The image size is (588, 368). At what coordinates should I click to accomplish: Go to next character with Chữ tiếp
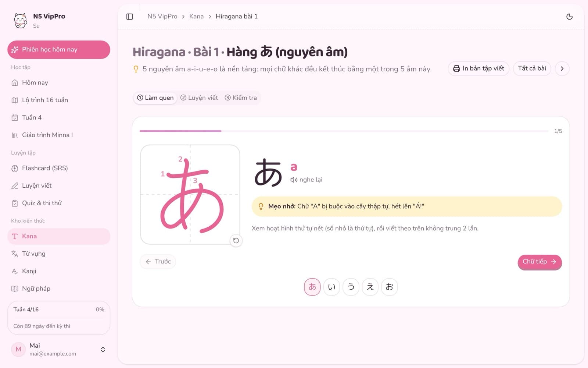point(539,262)
